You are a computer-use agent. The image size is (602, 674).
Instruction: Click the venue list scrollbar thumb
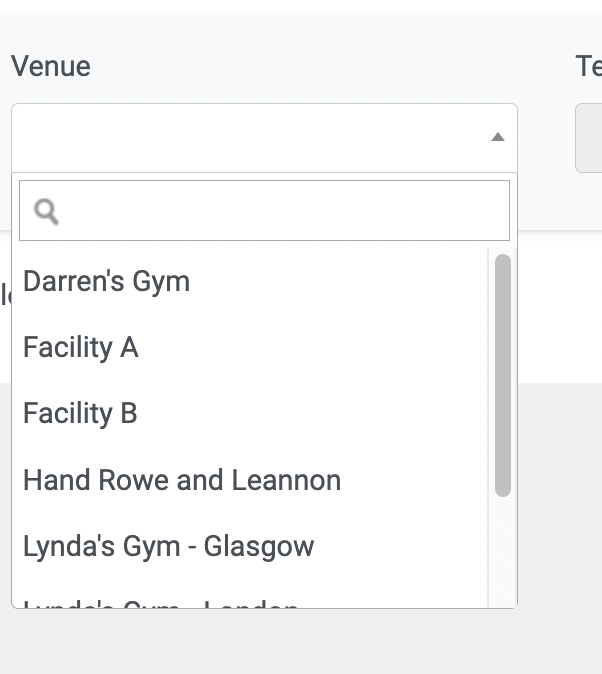pyautogui.click(x=502, y=375)
